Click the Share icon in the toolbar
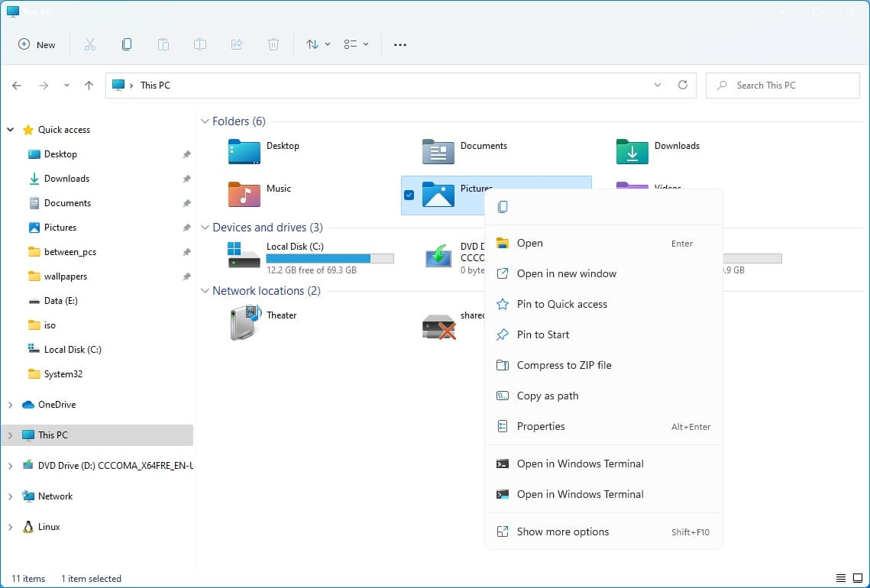870x588 pixels. (x=236, y=44)
